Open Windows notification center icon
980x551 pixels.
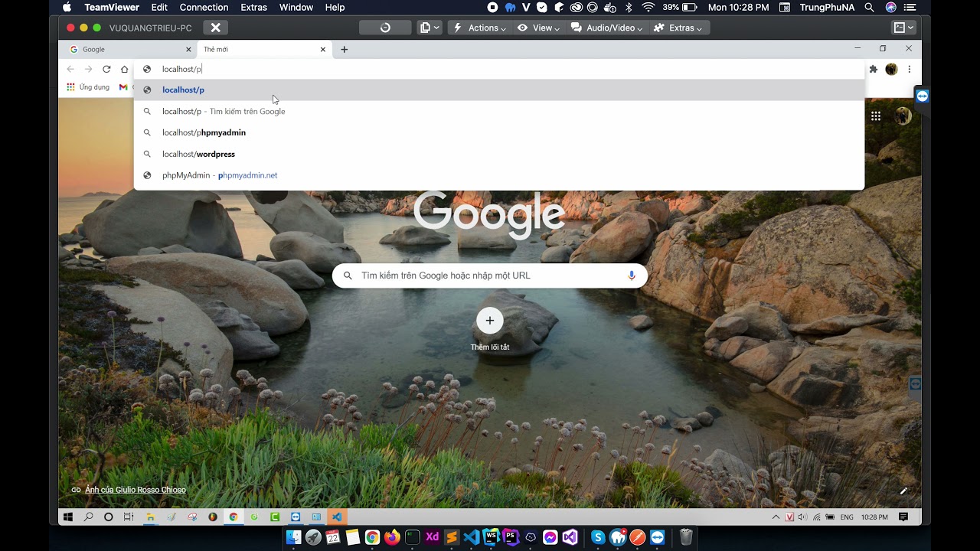pyautogui.click(x=903, y=517)
